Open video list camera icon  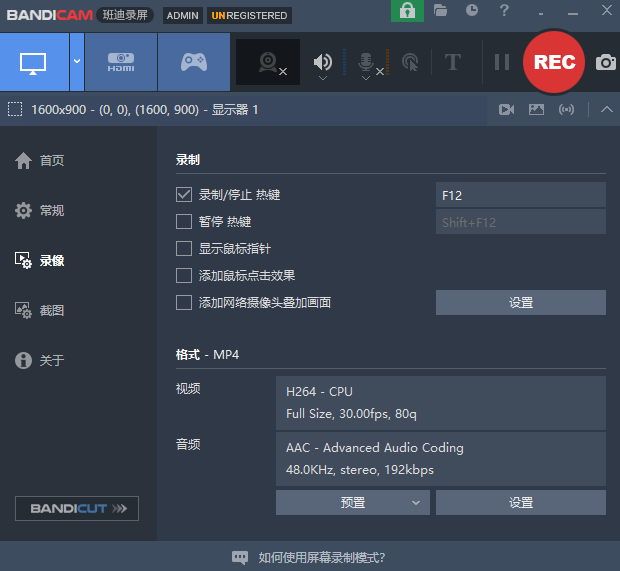[507, 110]
